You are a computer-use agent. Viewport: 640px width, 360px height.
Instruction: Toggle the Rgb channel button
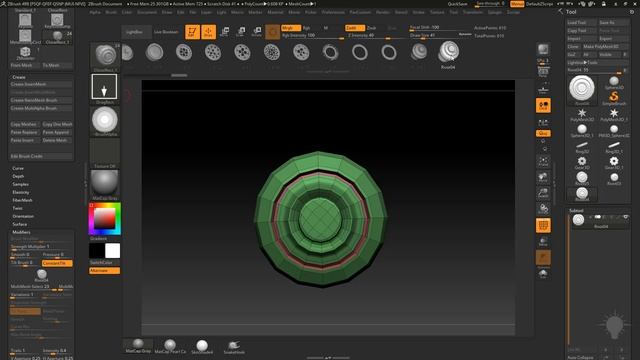click(307, 28)
